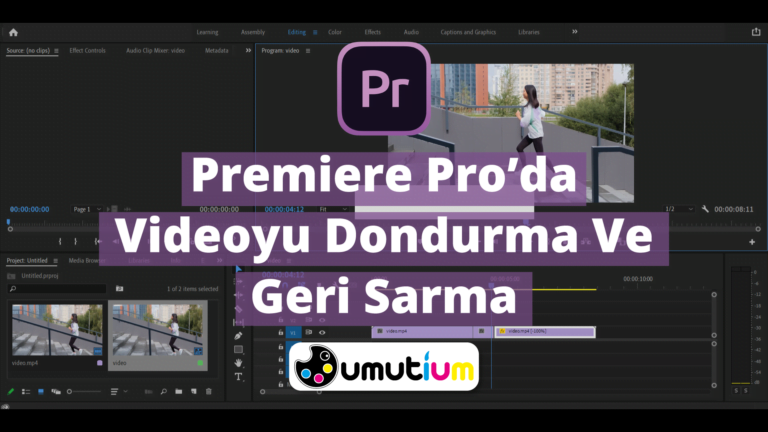Click Mark In brace in Source monitor
Screen dimensions: 768x432
60,241
